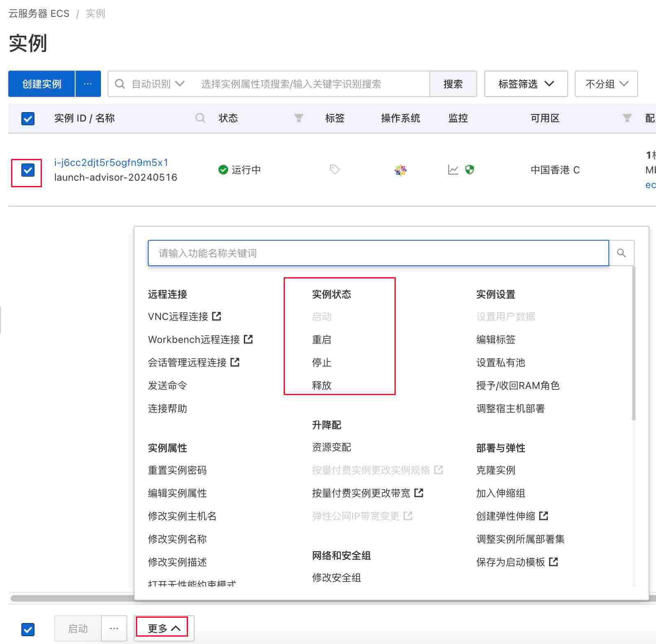The image size is (656, 644).
Task: Open the 不分组 grouping dropdown
Action: pyautogui.click(x=606, y=84)
